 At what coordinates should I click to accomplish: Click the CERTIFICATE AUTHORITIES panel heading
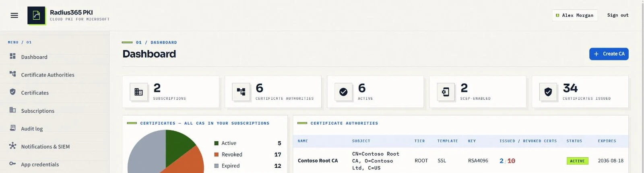tap(344, 123)
